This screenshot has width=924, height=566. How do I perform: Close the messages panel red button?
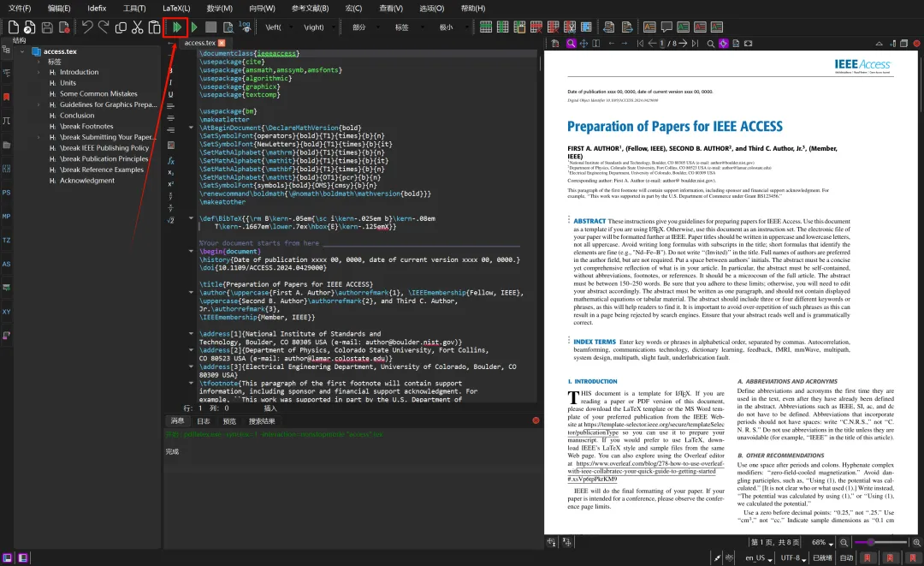click(536, 420)
